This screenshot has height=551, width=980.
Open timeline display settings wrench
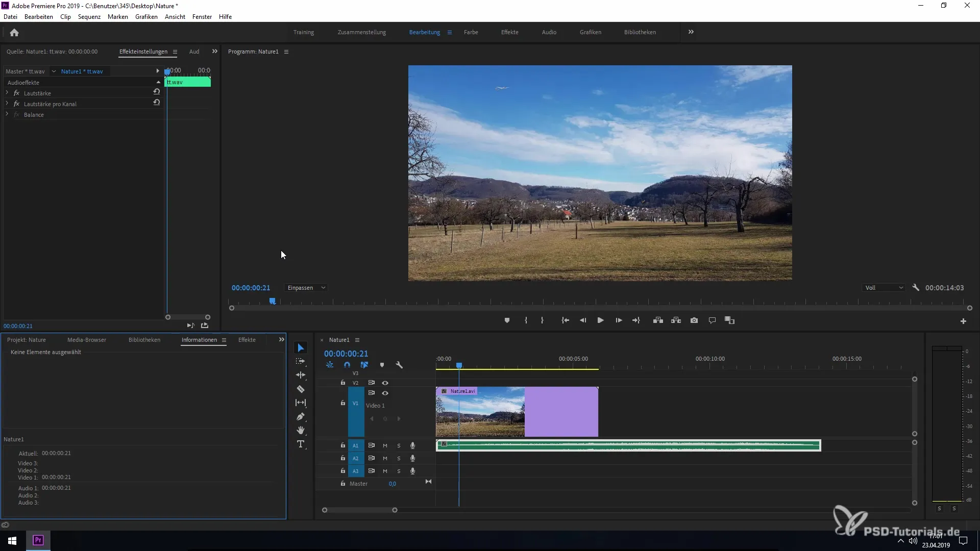click(399, 365)
